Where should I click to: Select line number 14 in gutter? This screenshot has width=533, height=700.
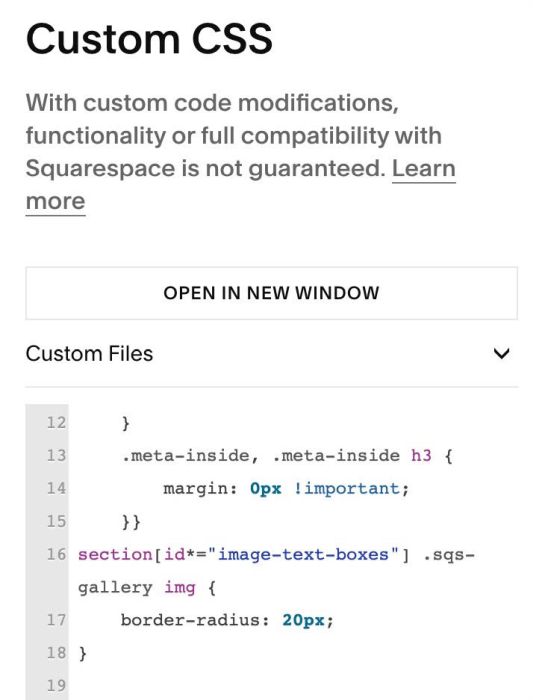coord(56,488)
